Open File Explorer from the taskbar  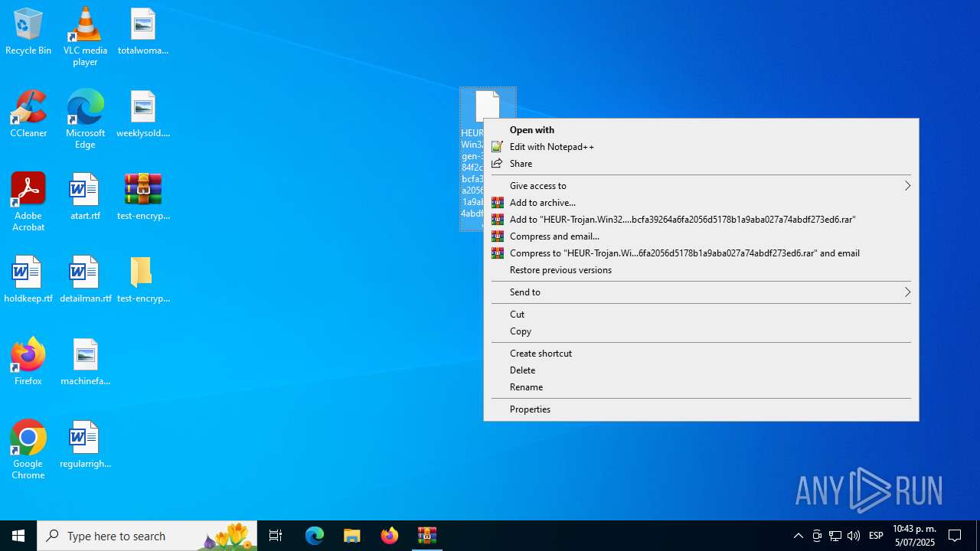(352, 536)
